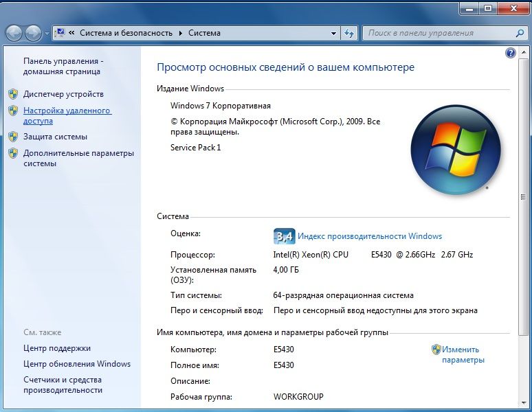Image resolution: width=532 pixels, height=412 pixels.
Task: Minimize the window
Action: pos(469,8)
